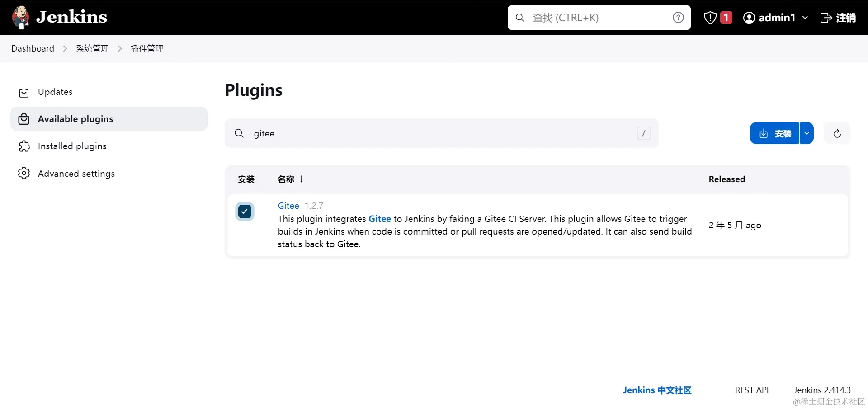Uncheck the Gitee plugin checkbox
Image resolution: width=868 pixels, height=409 pixels.
click(244, 212)
